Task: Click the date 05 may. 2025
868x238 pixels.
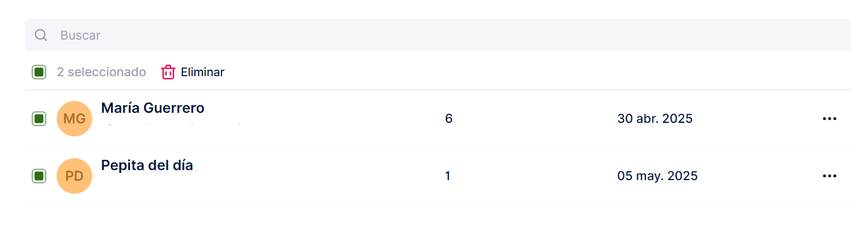Action: (x=657, y=176)
